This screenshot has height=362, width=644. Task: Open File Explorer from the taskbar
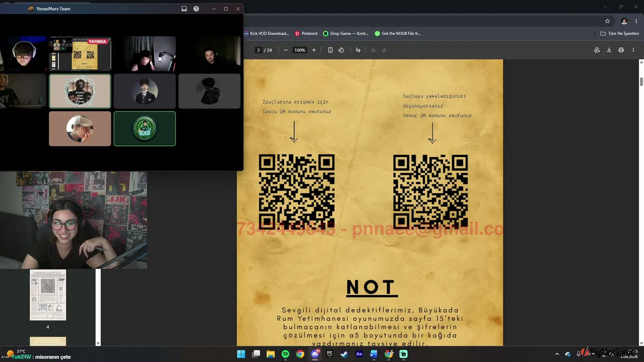271,354
